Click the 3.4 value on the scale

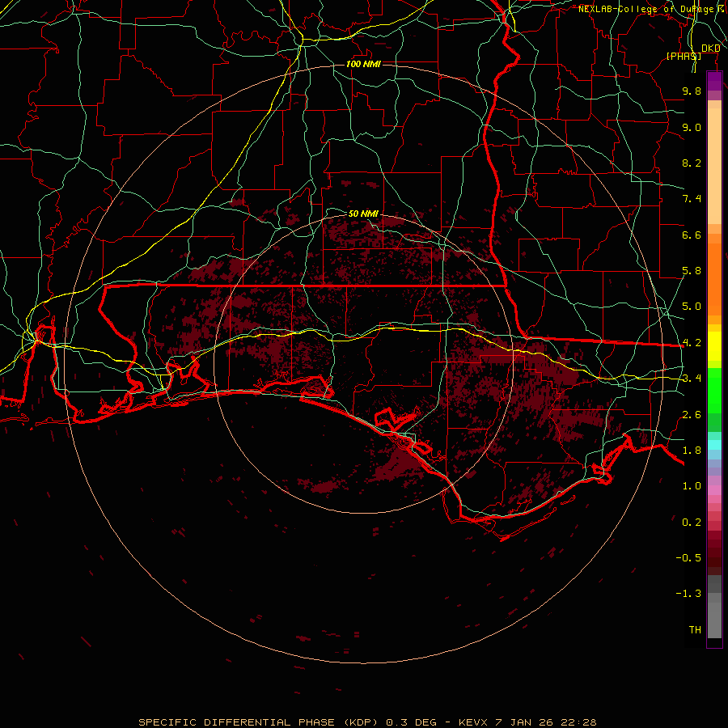point(692,379)
